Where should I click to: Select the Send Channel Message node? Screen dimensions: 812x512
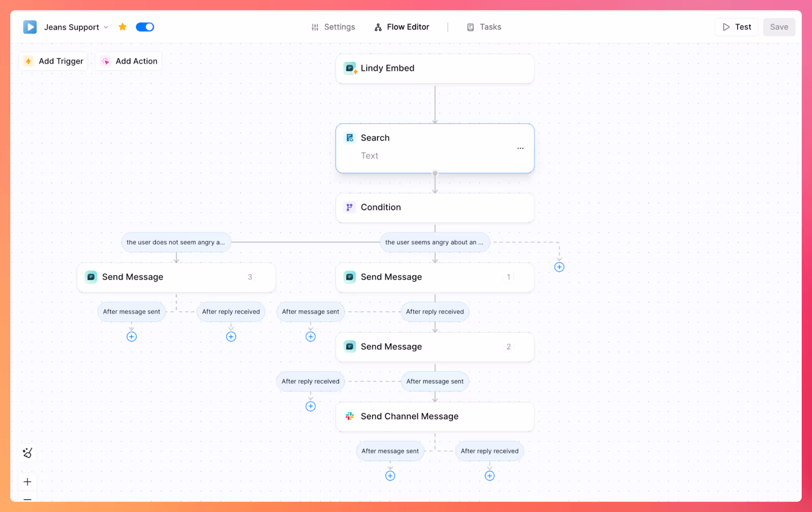coord(435,417)
